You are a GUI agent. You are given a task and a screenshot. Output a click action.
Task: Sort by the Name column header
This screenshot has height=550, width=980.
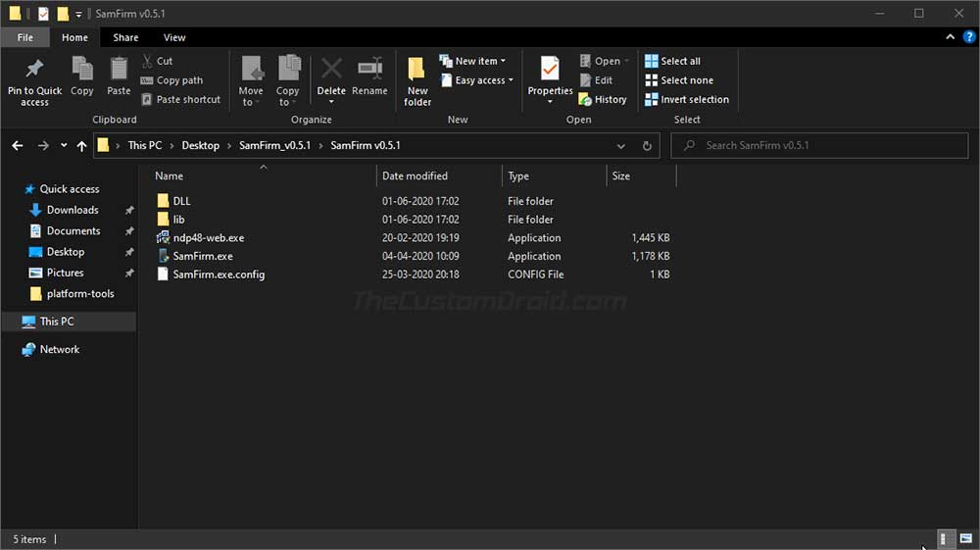(x=169, y=176)
